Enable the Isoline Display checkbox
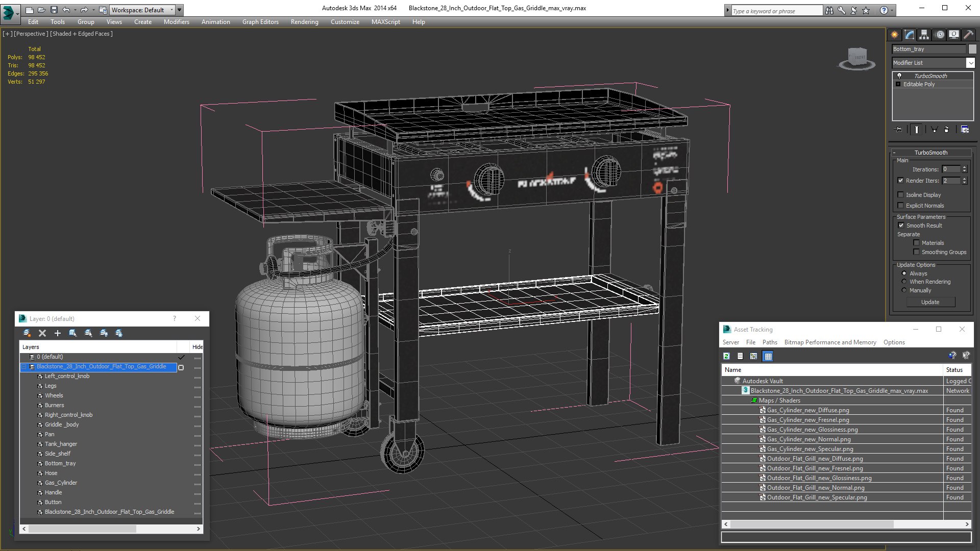This screenshot has height=551, width=980. [901, 194]
